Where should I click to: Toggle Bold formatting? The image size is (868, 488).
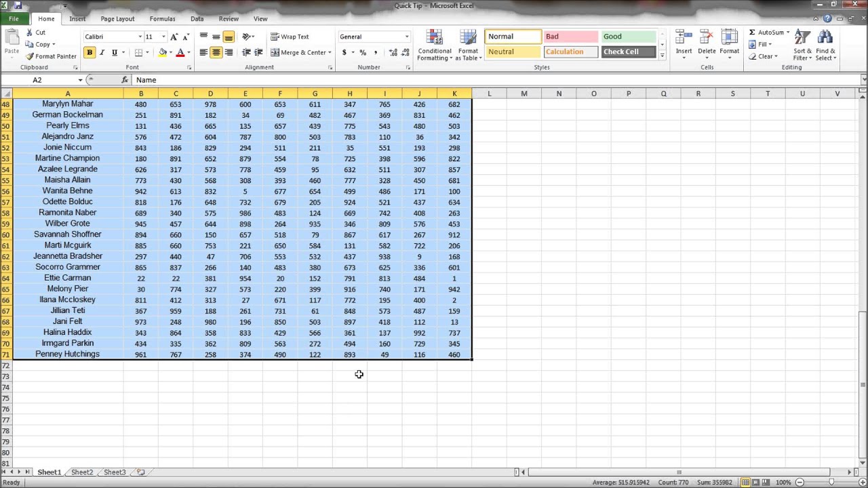pyautogui.click(x=90, y=52)
